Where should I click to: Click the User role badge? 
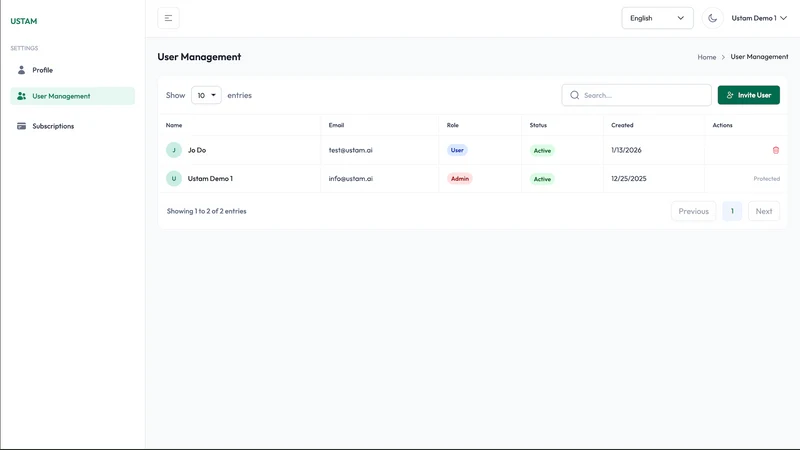(457, 150)
